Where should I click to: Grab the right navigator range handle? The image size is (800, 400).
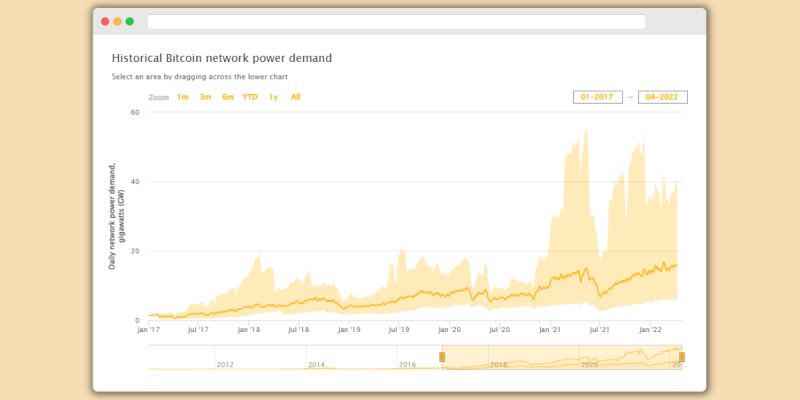point(682,357)
